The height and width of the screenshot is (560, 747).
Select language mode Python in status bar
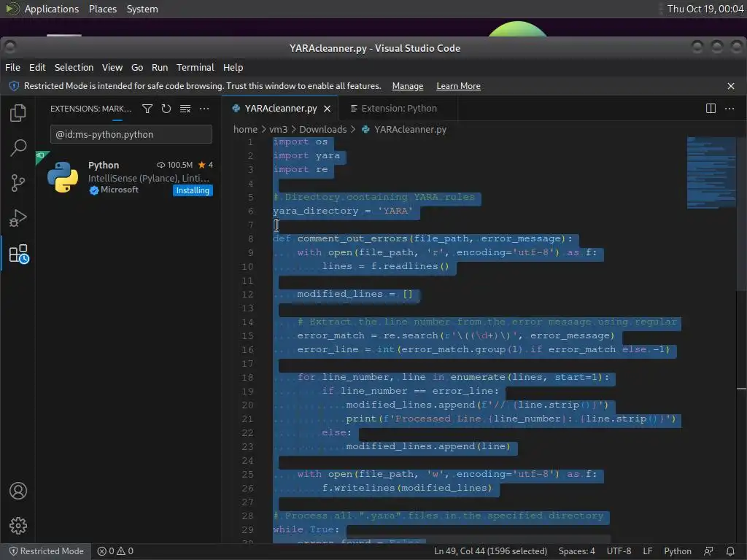(x=678, y=551)
